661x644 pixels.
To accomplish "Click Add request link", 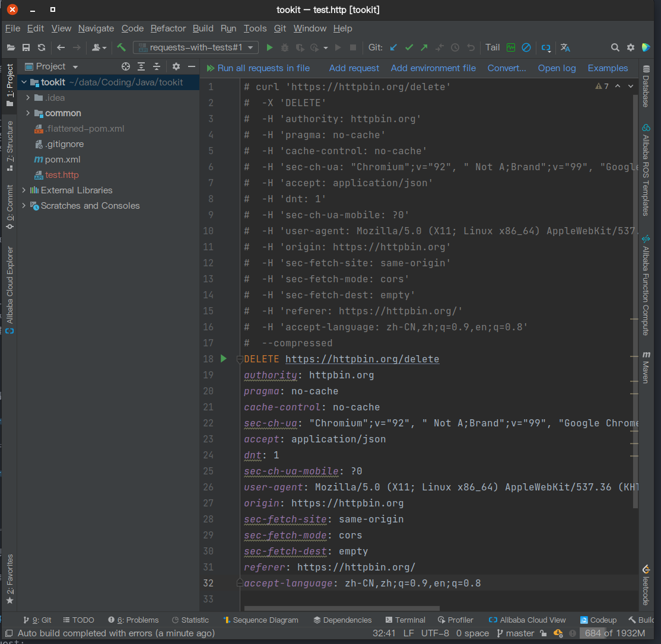I will 354,68.
